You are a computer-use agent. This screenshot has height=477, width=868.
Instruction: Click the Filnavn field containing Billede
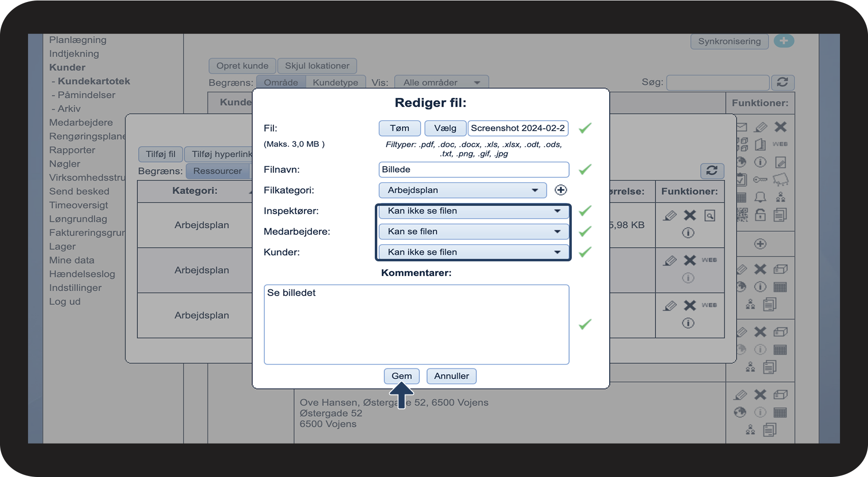pos(474,169)
